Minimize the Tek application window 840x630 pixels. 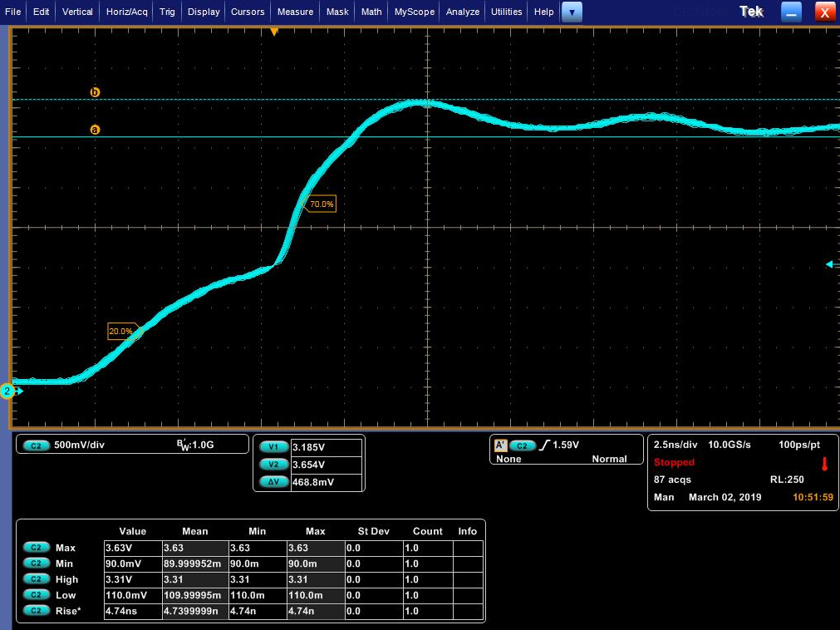tap(791, 12)
